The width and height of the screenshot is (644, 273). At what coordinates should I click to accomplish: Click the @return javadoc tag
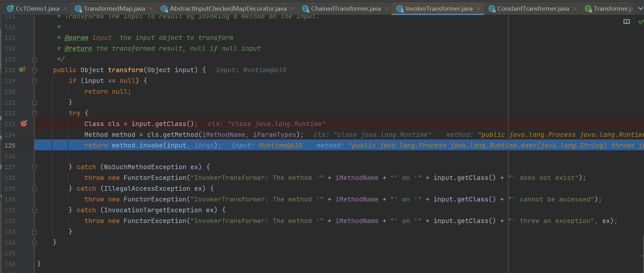(78, 48)
